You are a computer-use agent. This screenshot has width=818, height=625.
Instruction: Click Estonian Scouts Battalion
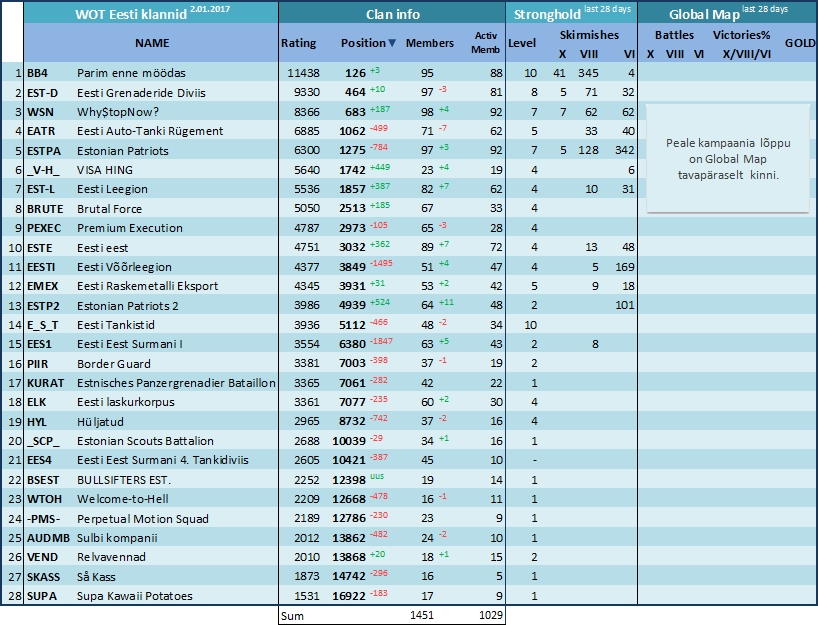[x=146, y=441]
